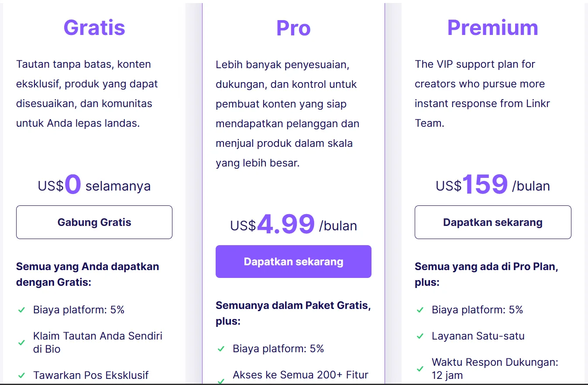Click checkmark next to Klaim Tautan Anda Sendiri
Viewport: 588px width, 385px height.
click(21, 343)
